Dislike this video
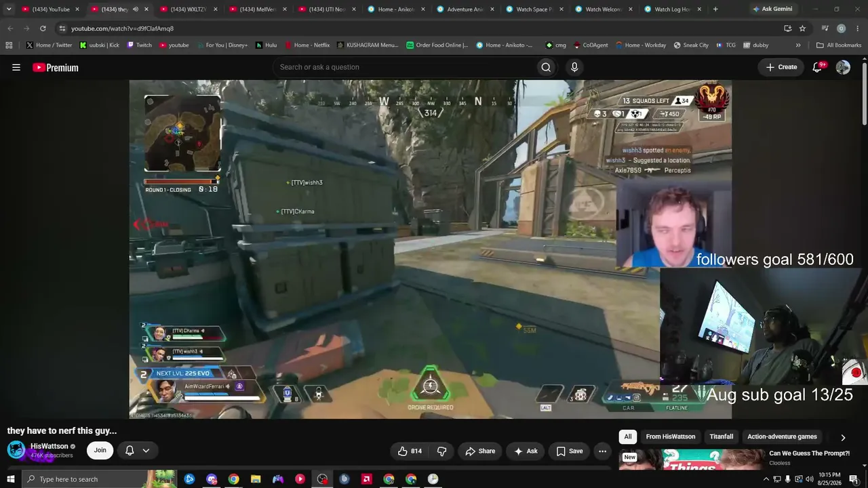Screen dimensions: 868x488 pos(442,451)
